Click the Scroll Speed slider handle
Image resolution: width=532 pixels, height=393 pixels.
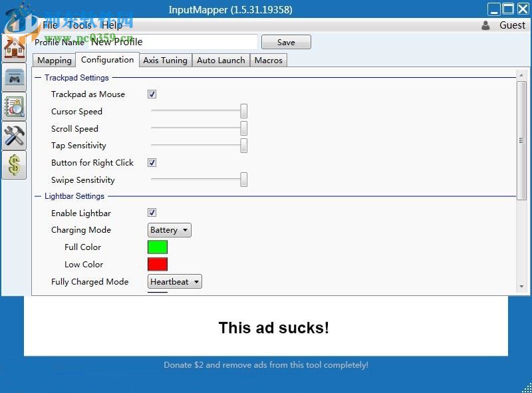click(243, 128)
